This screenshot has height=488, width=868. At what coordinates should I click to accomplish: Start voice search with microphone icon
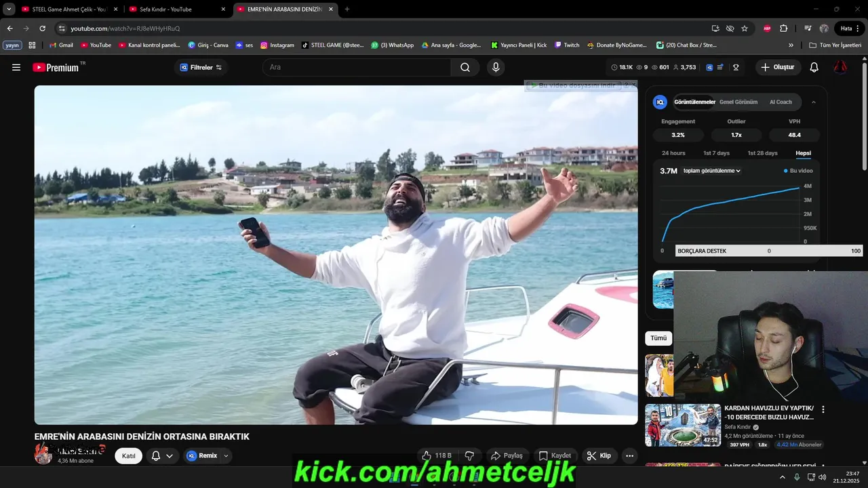click(x=496, y=67)
